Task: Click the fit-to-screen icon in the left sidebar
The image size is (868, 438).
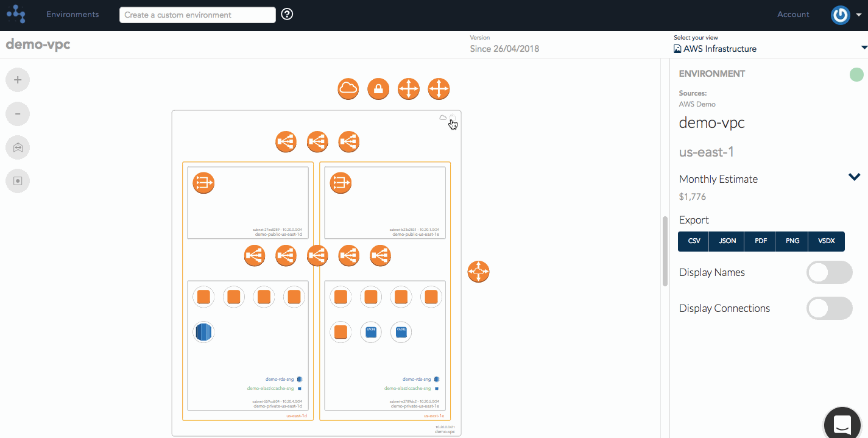Action: (18, 147)
